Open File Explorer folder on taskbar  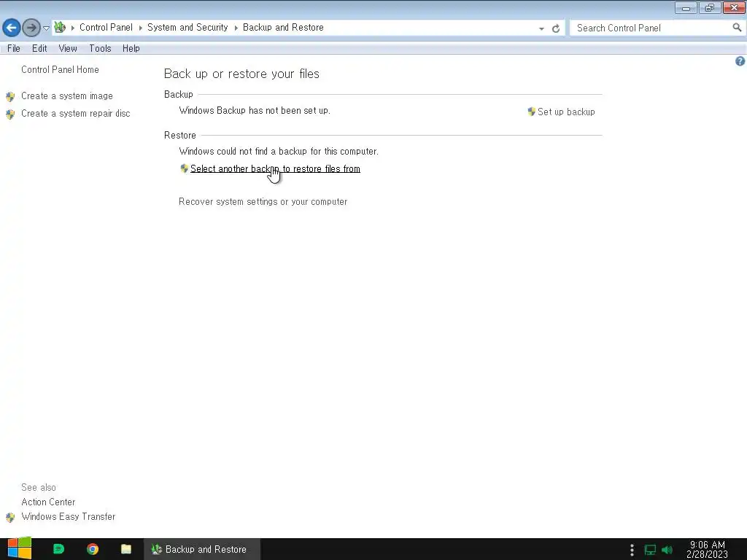126,549
